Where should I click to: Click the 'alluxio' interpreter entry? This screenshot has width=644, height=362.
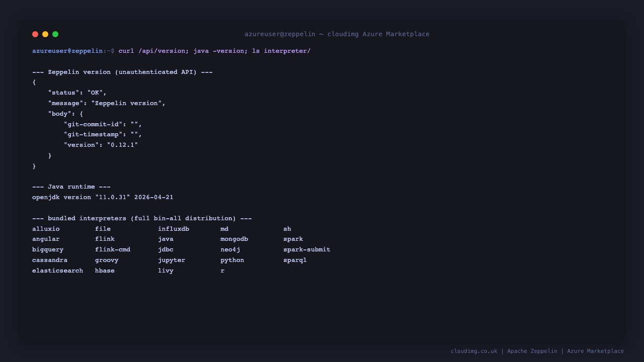tap(46, 229)
